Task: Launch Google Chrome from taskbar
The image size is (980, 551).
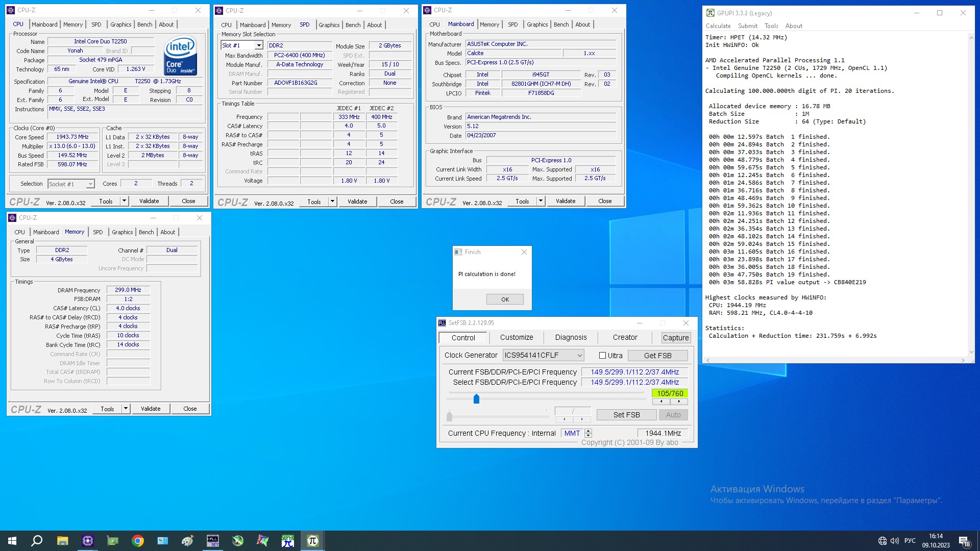Action: 138,541
